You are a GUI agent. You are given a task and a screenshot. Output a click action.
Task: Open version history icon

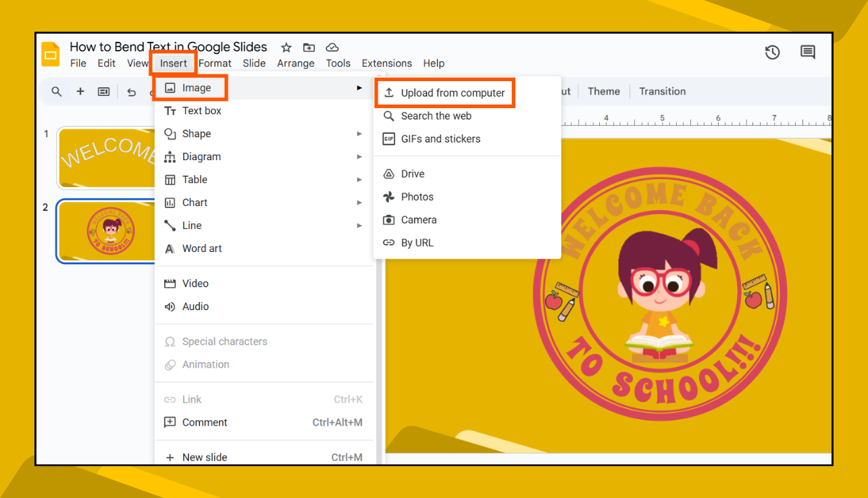pyautogui.click(x=772, y=51)
